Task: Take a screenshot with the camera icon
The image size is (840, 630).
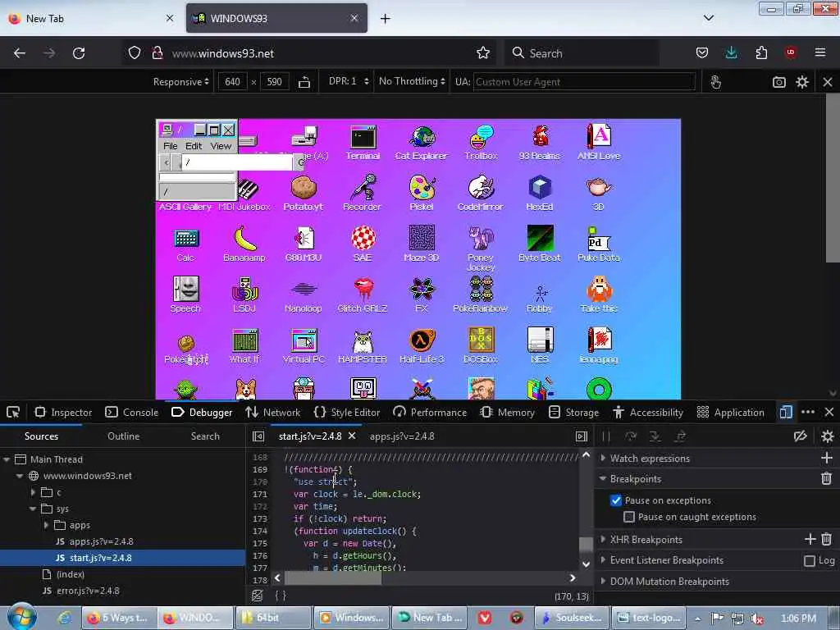Action: click(x=779, y=82)
